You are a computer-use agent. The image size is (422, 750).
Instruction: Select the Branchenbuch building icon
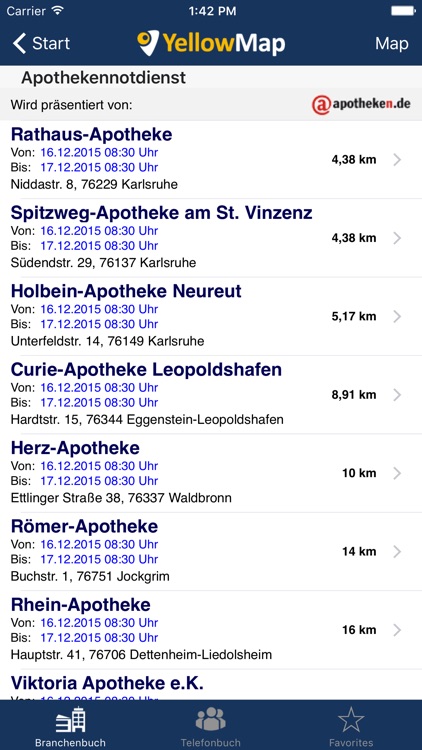[x=70, y=720]
